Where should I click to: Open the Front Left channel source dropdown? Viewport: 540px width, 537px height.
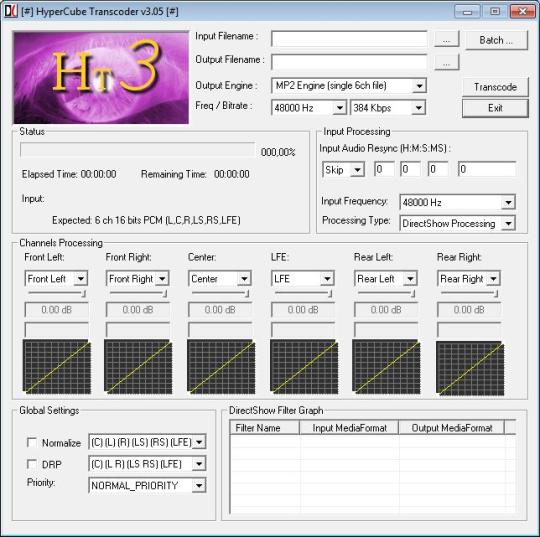tap(56, 279)
